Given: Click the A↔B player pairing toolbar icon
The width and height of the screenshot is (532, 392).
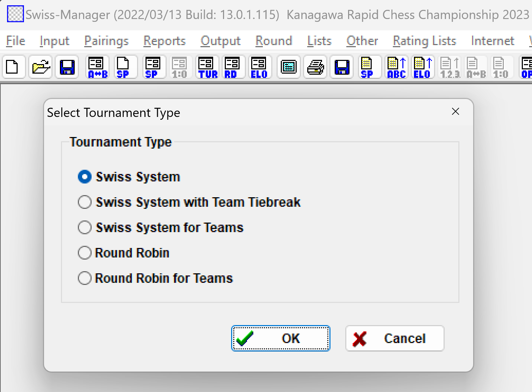Looking at the screenshot, I should (97, 67).
